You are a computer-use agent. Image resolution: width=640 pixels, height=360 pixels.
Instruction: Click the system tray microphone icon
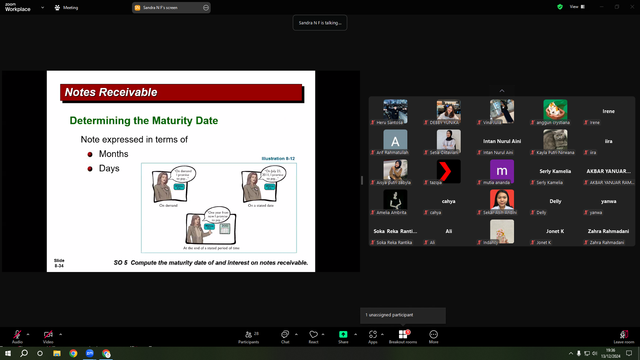pyautogui.click(x=579, y=353)
